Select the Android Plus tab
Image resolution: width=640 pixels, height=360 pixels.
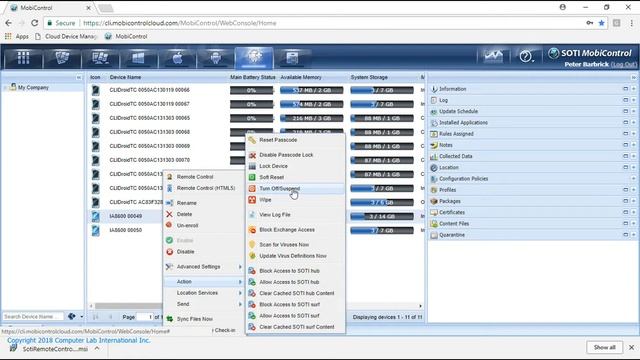254,58
